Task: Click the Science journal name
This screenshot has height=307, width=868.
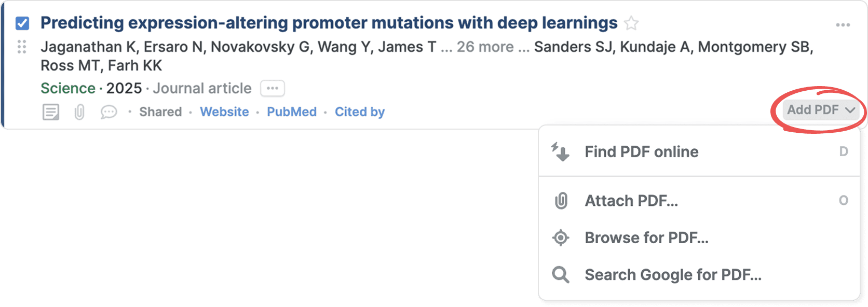Action: coord(68,88)
